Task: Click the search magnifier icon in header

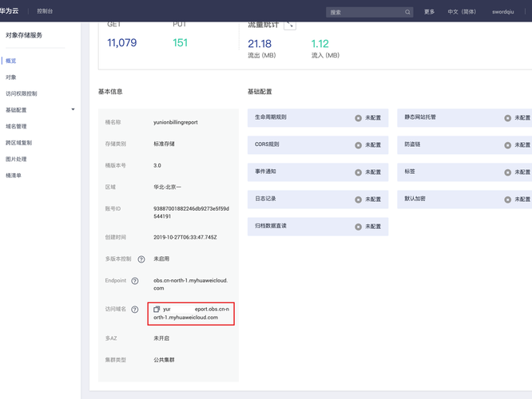Action: point(407,12)
